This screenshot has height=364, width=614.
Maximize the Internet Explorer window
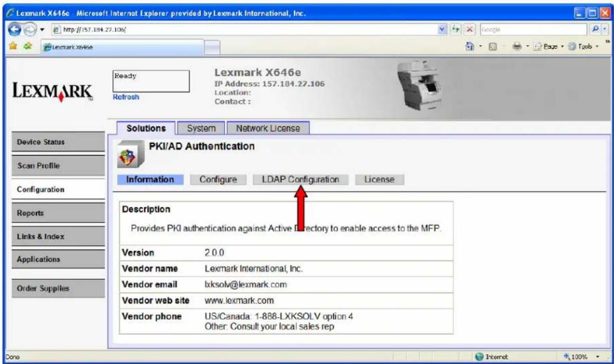593,13
